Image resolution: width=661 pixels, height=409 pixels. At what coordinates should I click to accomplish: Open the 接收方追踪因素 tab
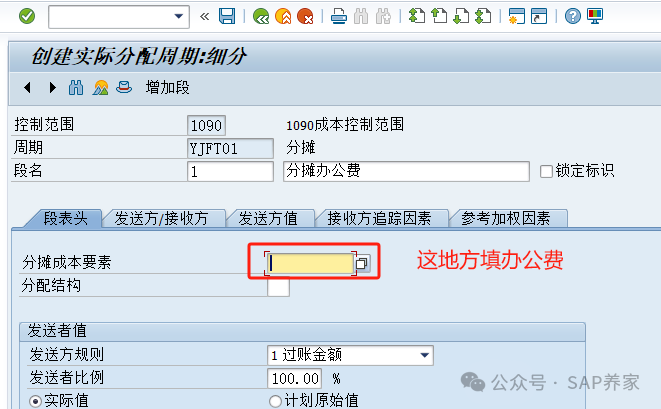380,218
